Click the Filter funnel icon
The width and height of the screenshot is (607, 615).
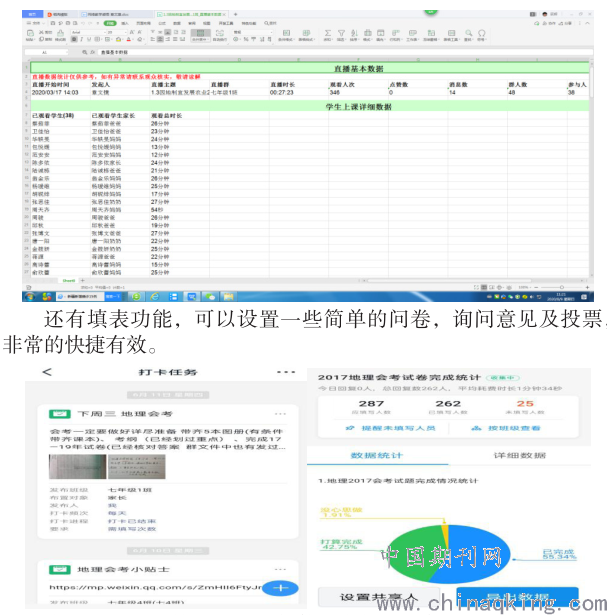pos(341,33)
